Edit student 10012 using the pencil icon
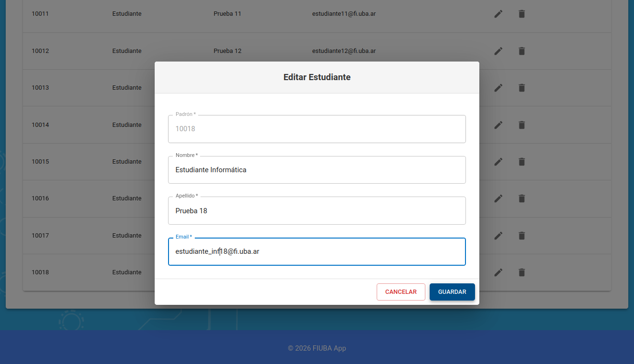Screen dimensions: 634x364 coord(498,51)
